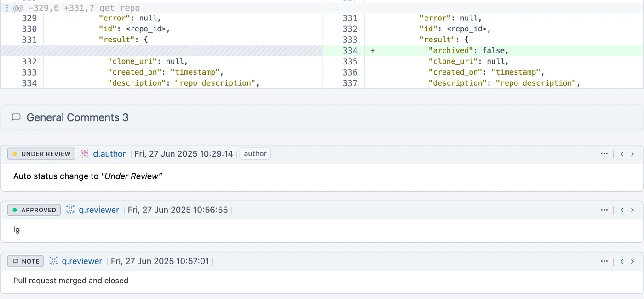Click the diff hunk handle before @@ -329,6
Screen dimensions: 644x299
click(x=6, y=8)
